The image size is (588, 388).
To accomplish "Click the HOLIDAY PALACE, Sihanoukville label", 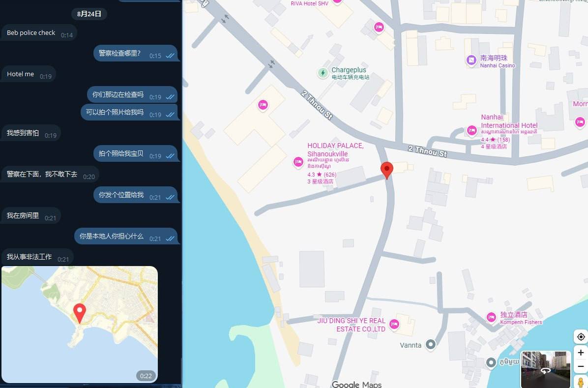I will pyautogui.click(x=335, y=149).
